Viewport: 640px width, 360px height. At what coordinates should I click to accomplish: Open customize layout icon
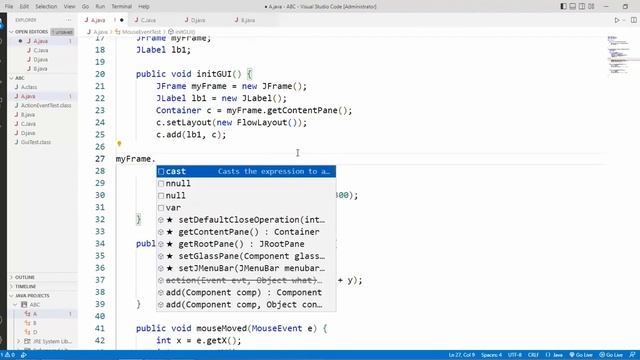click(591, 7)
